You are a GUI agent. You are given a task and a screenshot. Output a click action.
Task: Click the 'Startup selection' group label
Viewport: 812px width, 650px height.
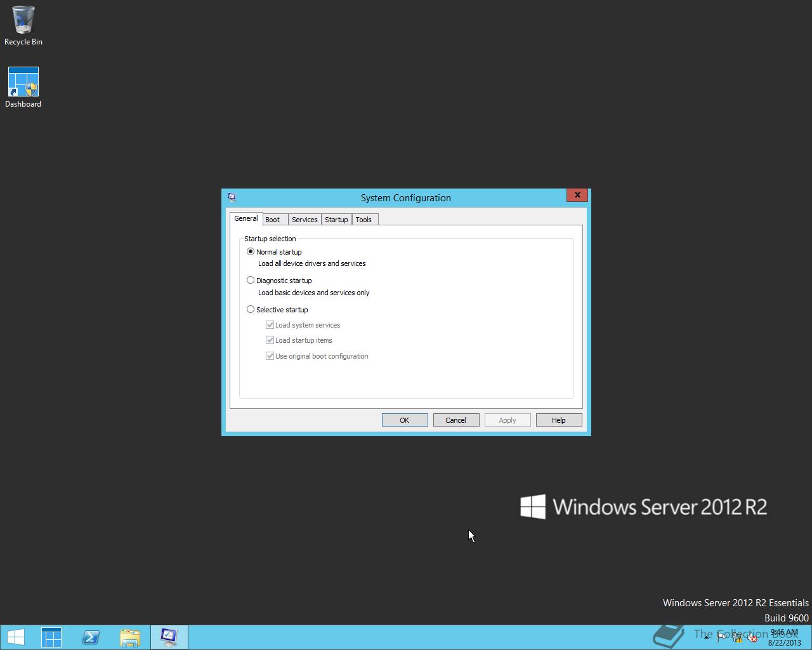270,239
